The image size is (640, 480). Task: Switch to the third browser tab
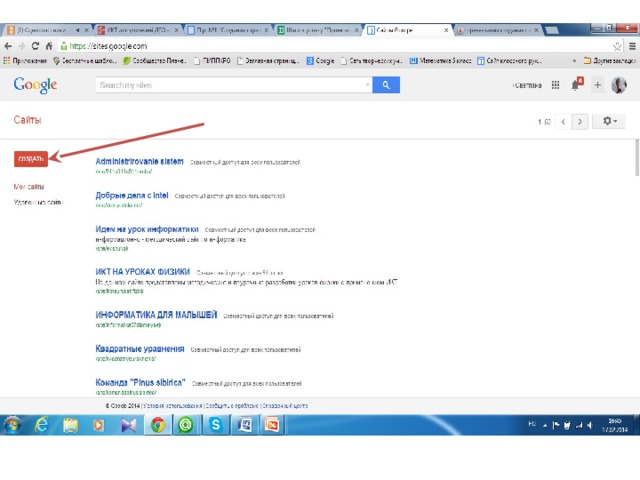coord(228,30)
